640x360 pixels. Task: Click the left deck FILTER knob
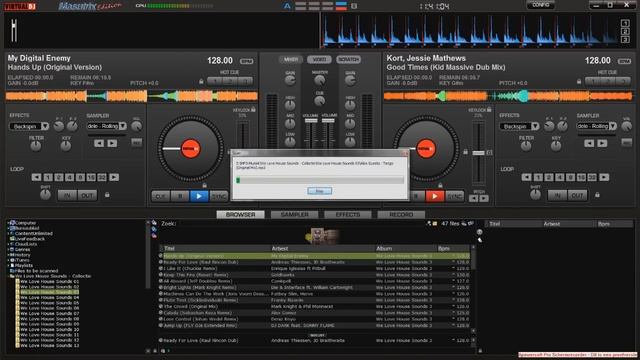(36, 147)
